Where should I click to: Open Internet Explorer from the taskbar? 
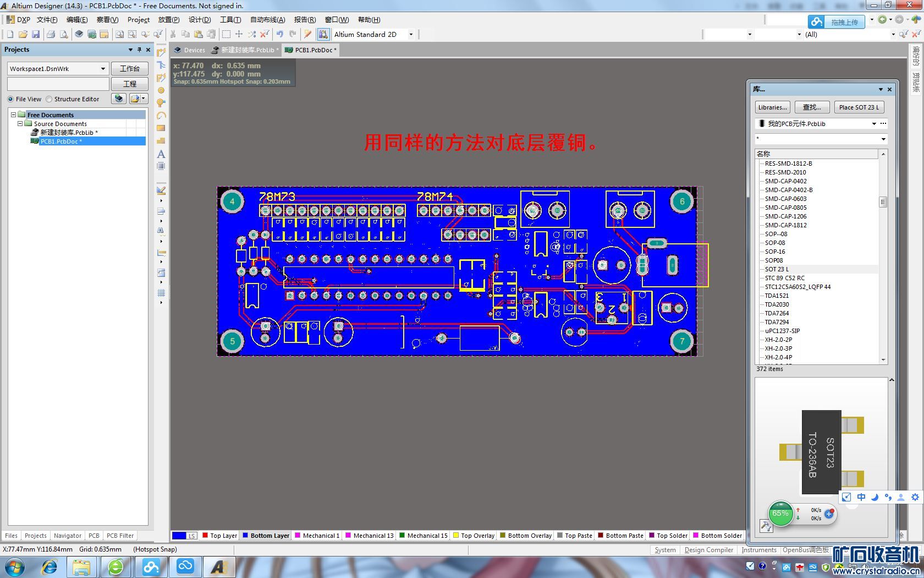coord(49,566)
